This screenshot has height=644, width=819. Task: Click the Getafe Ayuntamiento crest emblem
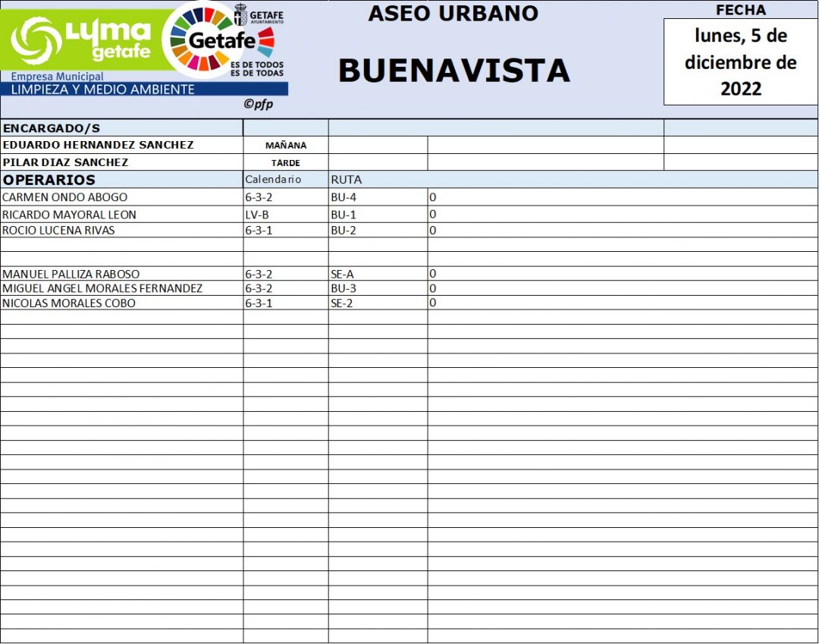click(x=240, y=14)
